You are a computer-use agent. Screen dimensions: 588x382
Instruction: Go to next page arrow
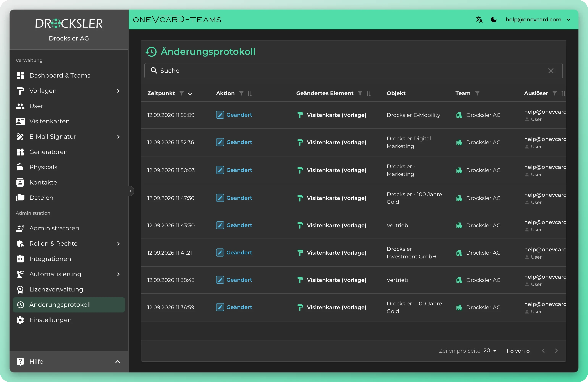556,351
